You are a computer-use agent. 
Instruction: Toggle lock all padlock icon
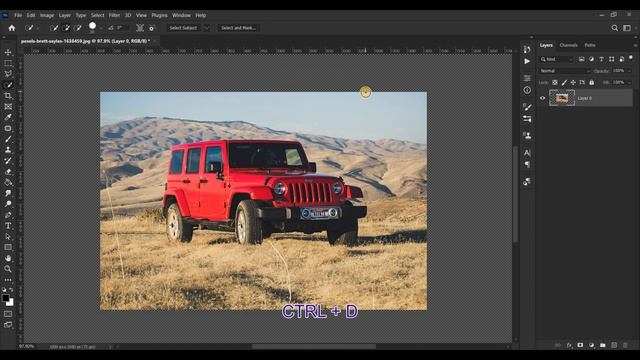pos(591,82)
